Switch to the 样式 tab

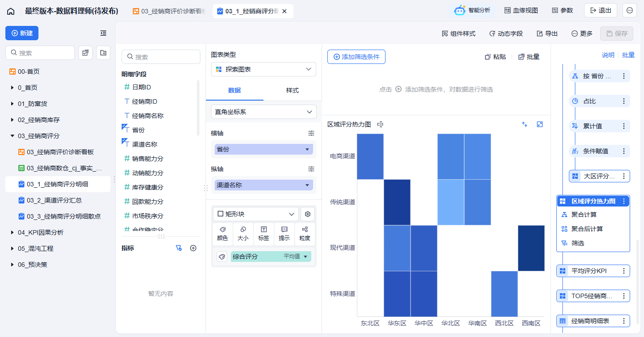[x=292, y=90]
